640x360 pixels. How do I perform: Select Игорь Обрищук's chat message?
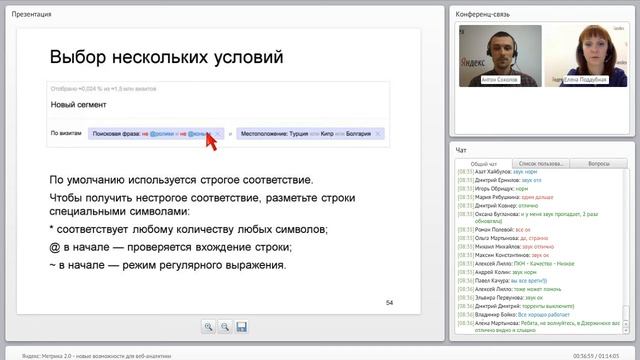[x=493, y=189]
